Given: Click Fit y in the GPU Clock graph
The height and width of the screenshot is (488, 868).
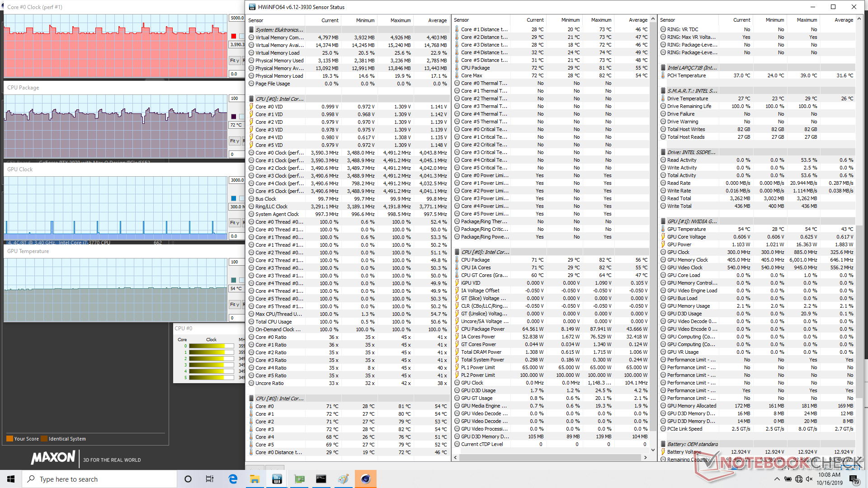Looking at the screenshot, I should (x=235, y=223).
